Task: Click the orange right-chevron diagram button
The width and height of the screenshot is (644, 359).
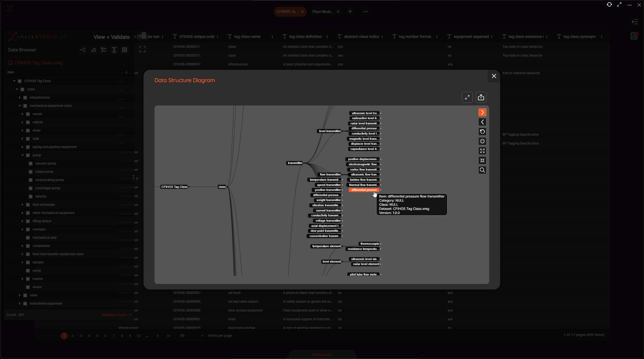Action: (482, 112)
